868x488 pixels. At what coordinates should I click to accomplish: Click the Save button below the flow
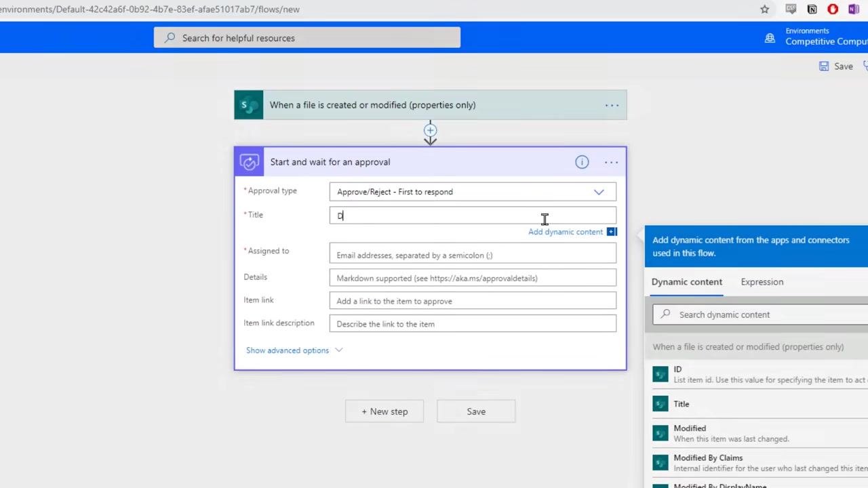tap(476, 411)
